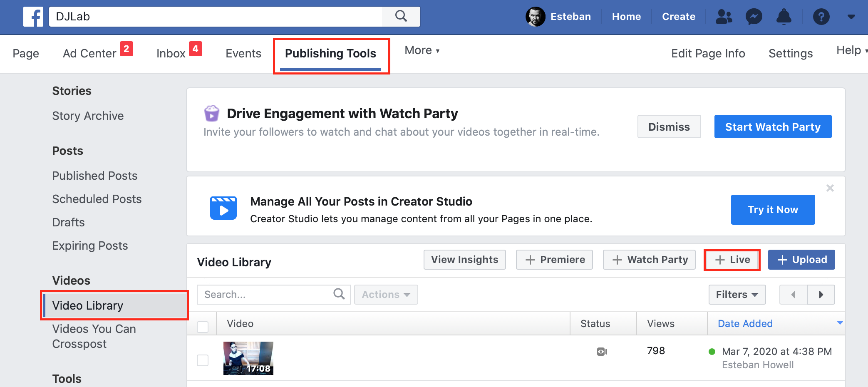Select the Publishing Tools tab
Screen dimensions: 868x387
[330, 53]
